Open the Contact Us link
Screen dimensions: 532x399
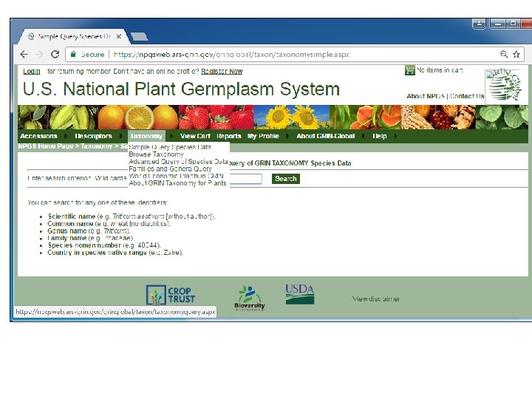click(x=467, y=96)
